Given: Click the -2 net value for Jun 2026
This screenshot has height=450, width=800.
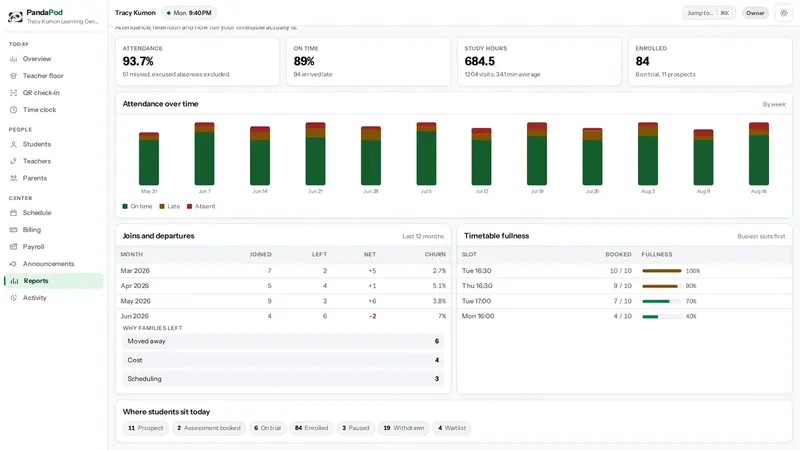Looking at the screenshot, I should (372, 316).
